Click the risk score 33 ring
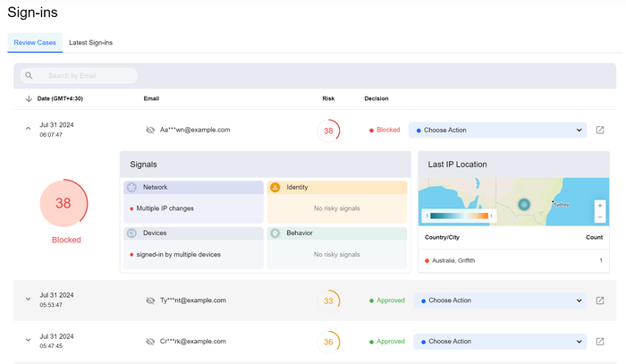 tap(328, 301)
